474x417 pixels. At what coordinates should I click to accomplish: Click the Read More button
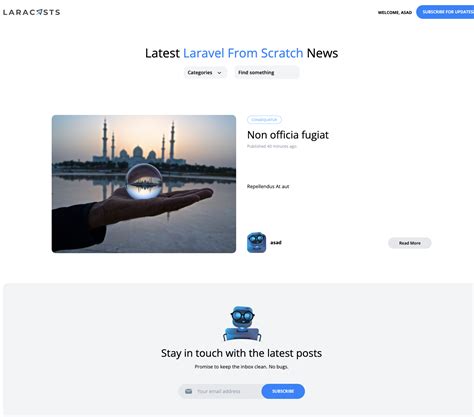pos(410,243)
